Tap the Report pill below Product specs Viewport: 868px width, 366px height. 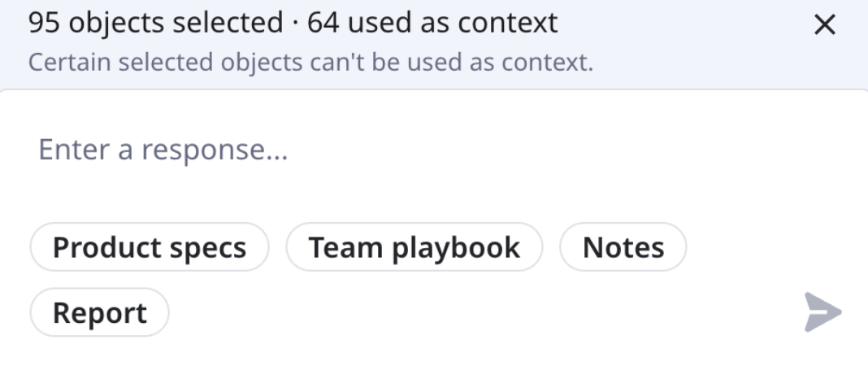pyautogui.click(x=100, y=312)
